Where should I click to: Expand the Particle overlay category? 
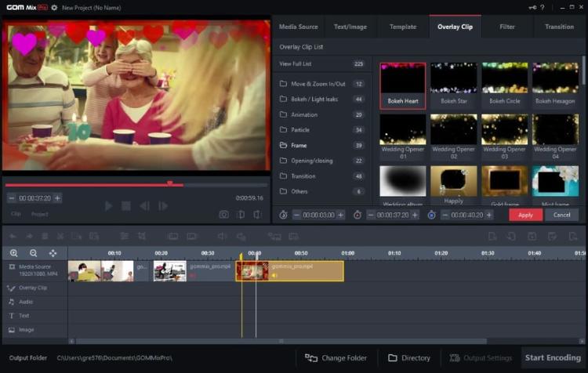point(300,130)
